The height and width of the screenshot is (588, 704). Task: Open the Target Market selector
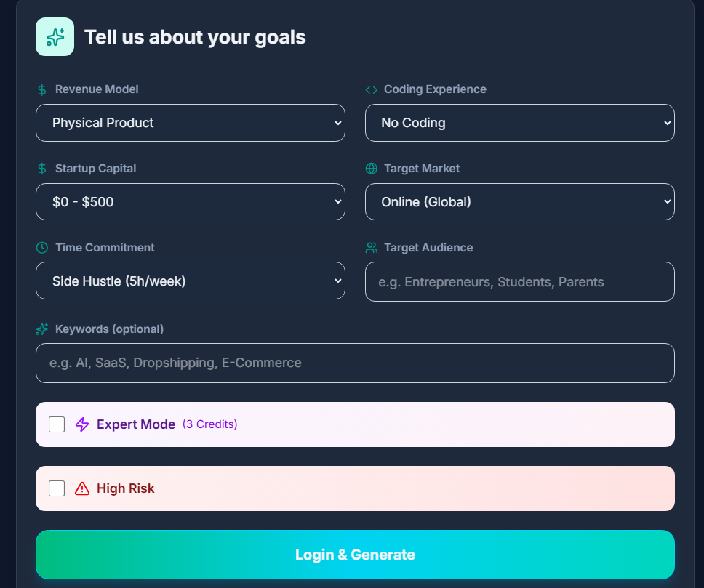(519, 201)
